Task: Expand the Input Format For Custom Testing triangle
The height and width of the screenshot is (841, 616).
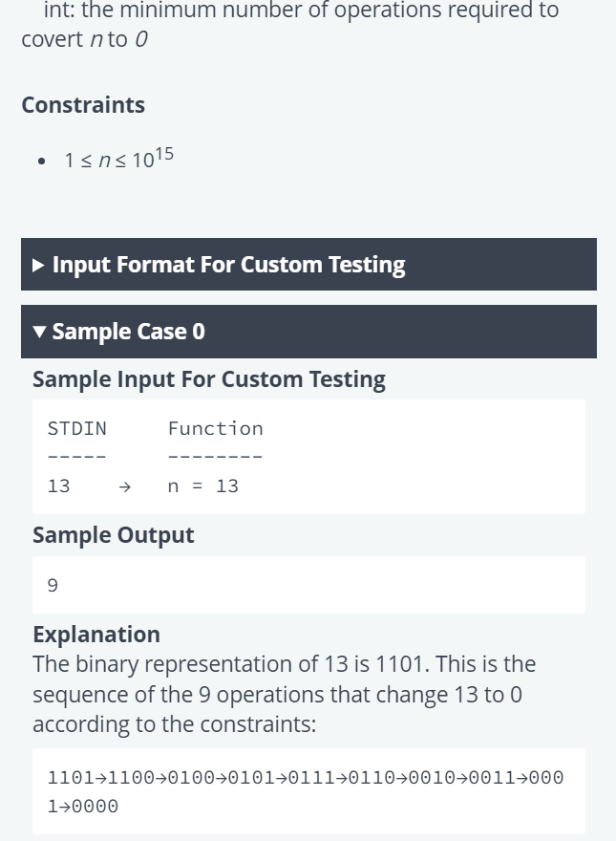Action: [x=38, y=265]
